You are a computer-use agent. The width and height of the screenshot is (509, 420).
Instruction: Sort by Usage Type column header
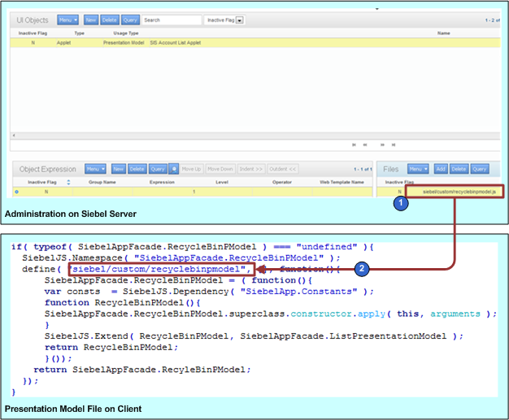click(x=126, y=33)
